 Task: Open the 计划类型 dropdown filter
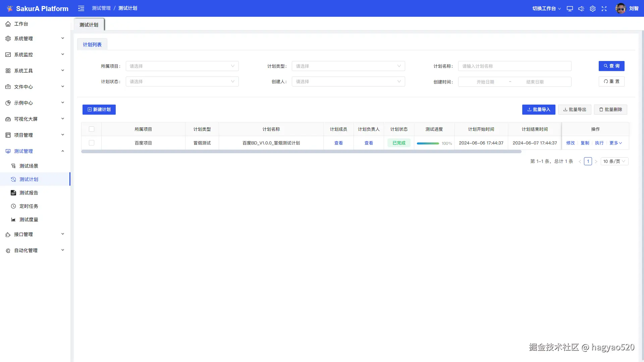(348, 66)
